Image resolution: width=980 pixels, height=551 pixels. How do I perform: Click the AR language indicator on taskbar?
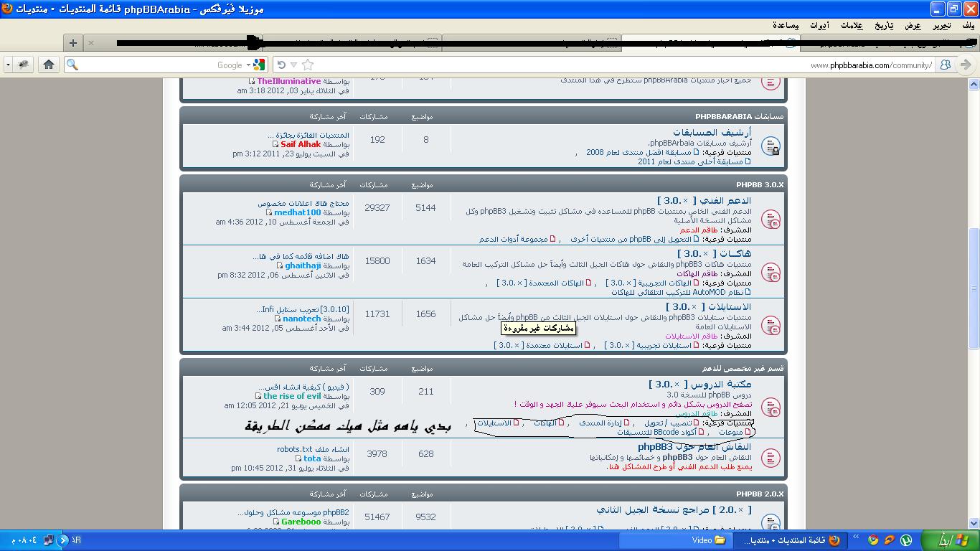(77, 540)
